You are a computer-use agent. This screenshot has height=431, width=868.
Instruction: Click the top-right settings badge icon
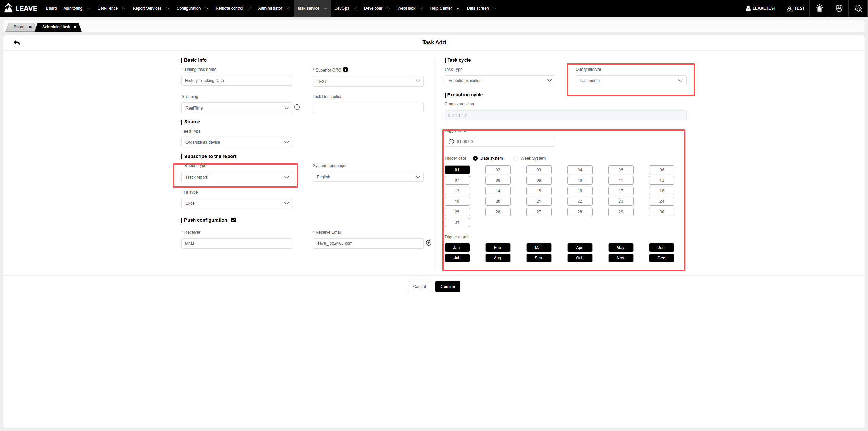click(x=858, y=8)
